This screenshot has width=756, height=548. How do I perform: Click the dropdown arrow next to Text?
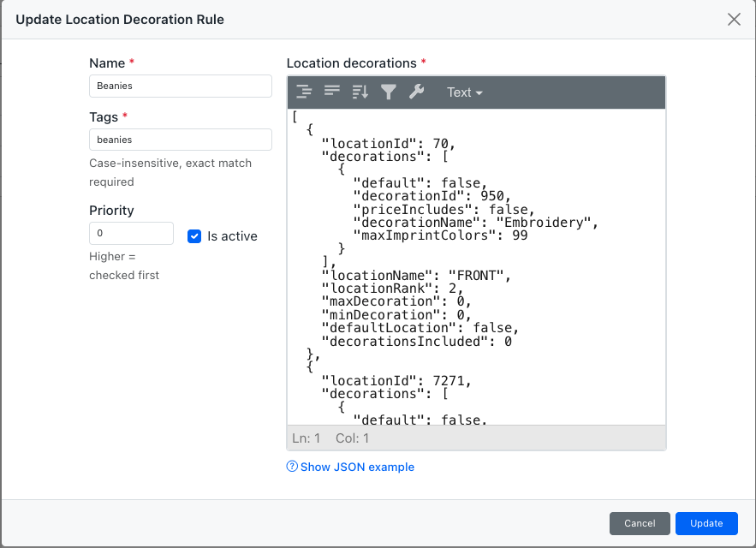479,92
